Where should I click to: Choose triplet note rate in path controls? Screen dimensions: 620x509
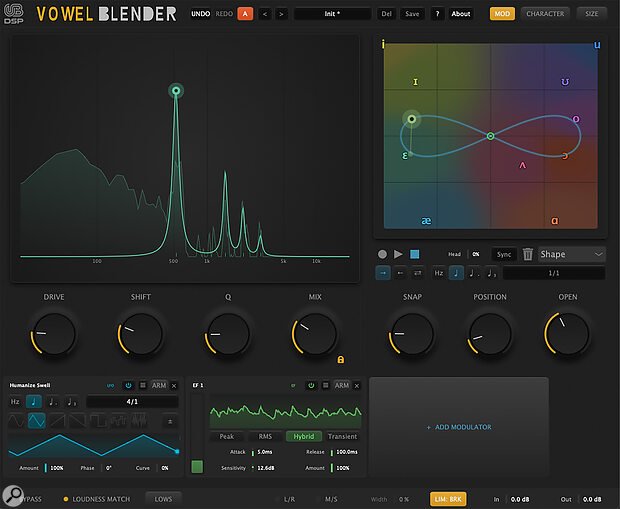pyautogui.click(x=491, y=273)
